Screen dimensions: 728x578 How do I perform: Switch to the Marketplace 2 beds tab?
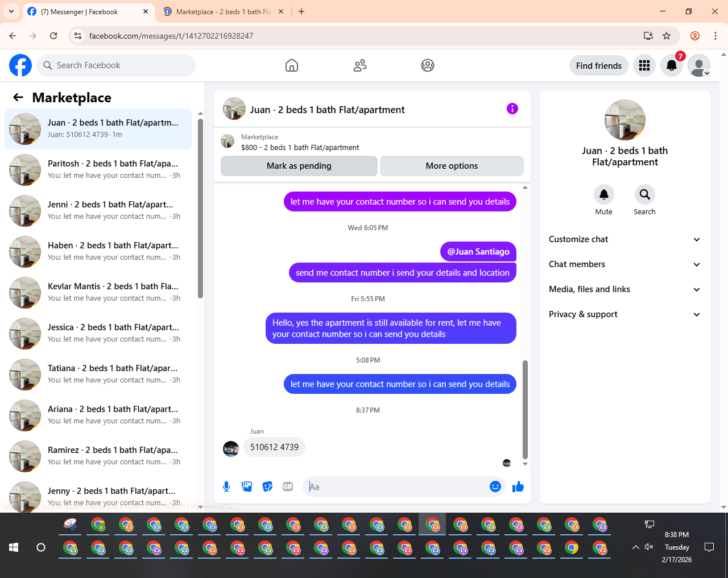(x=223, y=11)
